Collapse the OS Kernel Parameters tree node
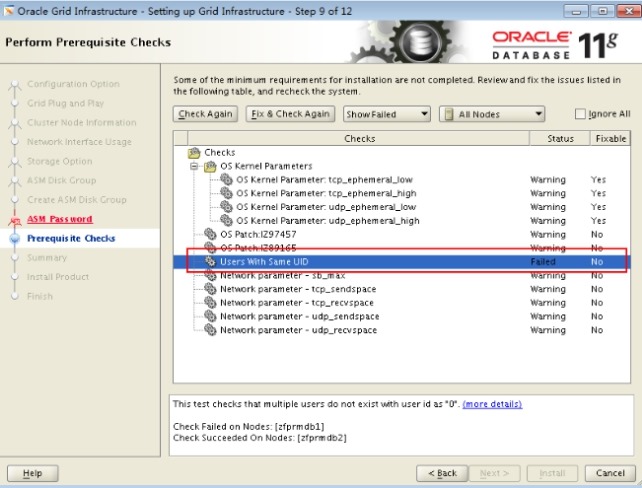 pos(194,166)
